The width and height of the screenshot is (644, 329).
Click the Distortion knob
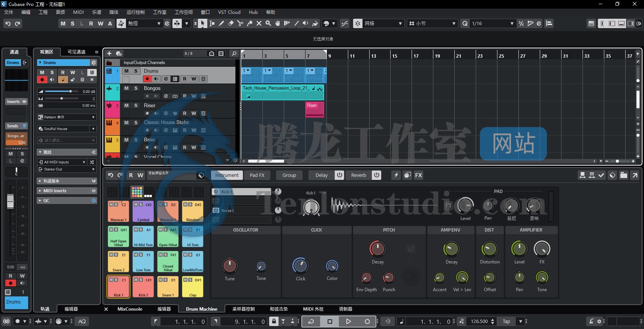click(490, 249)
